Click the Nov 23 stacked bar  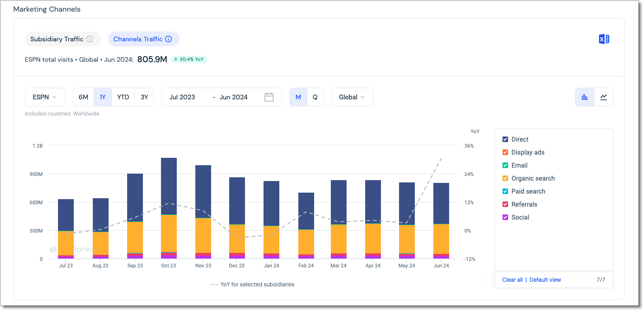tap(203, 212)
